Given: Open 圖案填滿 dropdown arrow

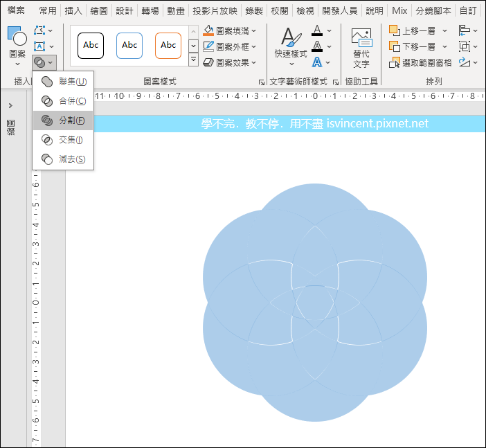Looking at the screenshot, I should point(254,30).
